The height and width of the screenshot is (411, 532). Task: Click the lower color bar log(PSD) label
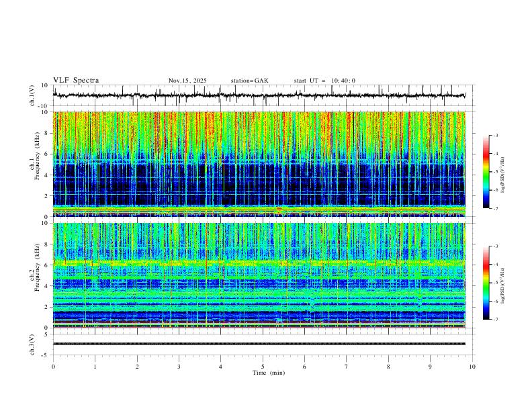[x=502, y=285]
